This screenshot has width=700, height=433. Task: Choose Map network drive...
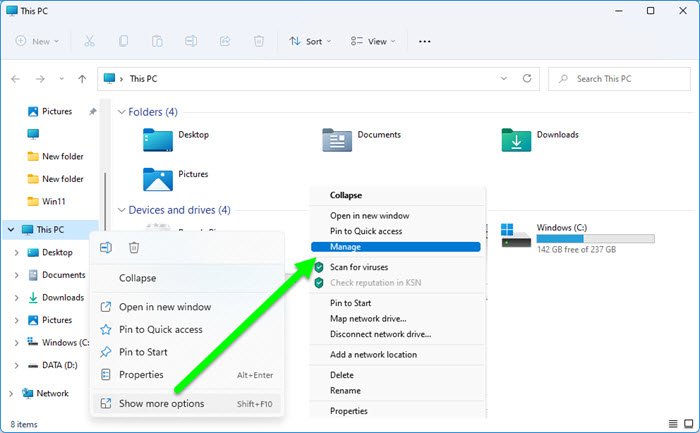(x=368, y=319)
